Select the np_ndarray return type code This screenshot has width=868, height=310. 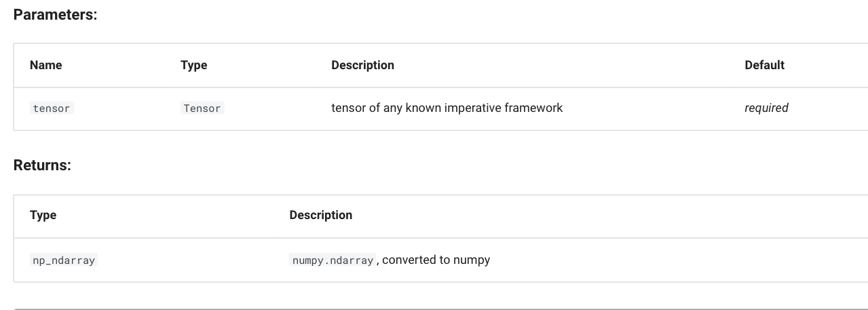coord(64,260)
